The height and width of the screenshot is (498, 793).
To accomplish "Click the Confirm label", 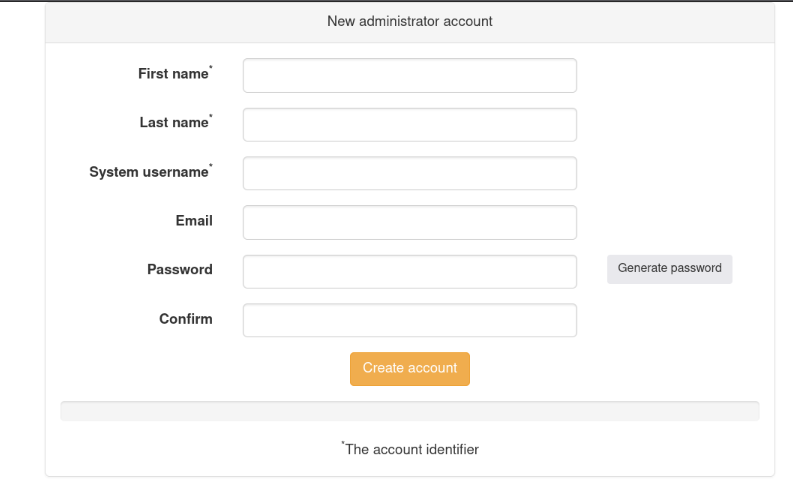I will pyautogui.click(x=185, y=319).
